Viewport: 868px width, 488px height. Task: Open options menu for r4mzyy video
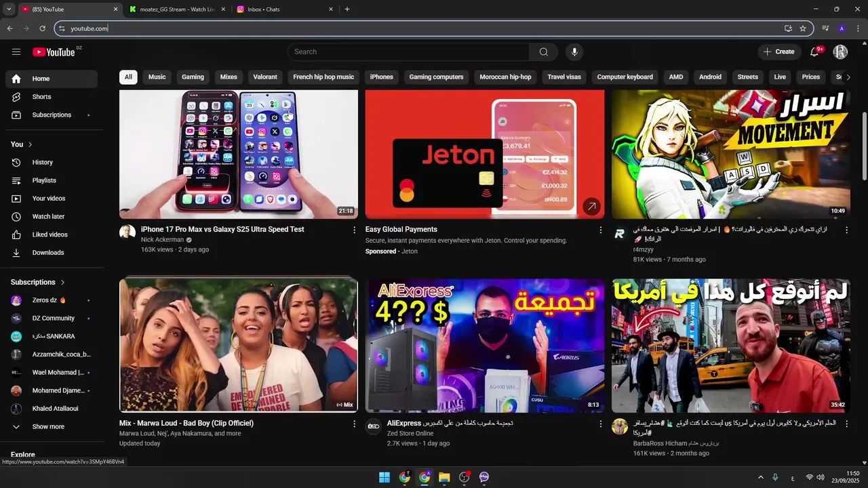click(x=846, y=230)
